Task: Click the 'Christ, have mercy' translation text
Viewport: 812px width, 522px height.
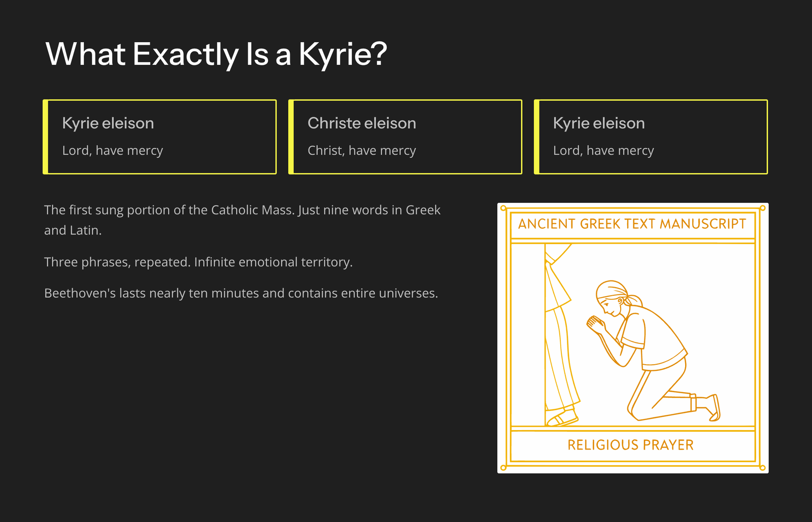Action: pos(361,151)
